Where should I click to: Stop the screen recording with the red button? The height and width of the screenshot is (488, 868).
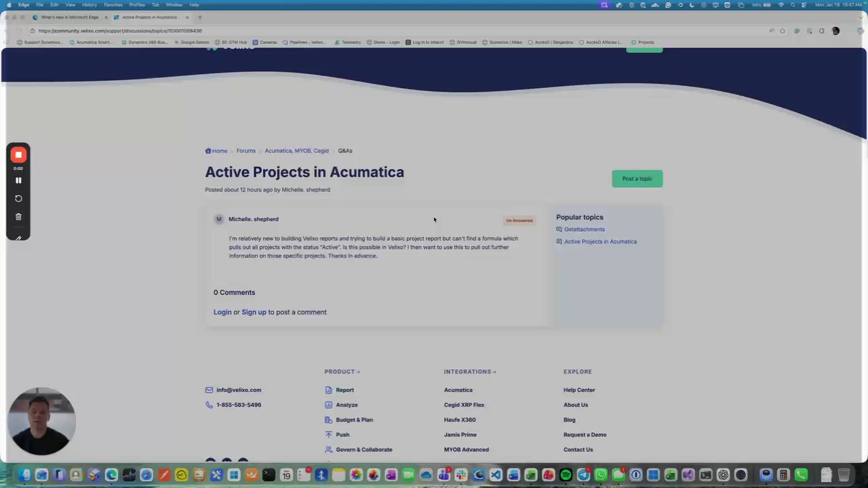tap(18, 155)
